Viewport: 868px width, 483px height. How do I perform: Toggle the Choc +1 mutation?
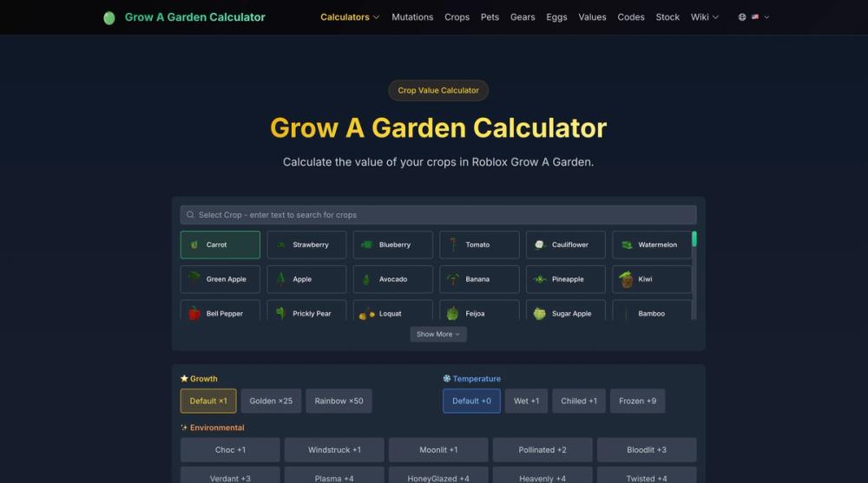click(230, 450)
